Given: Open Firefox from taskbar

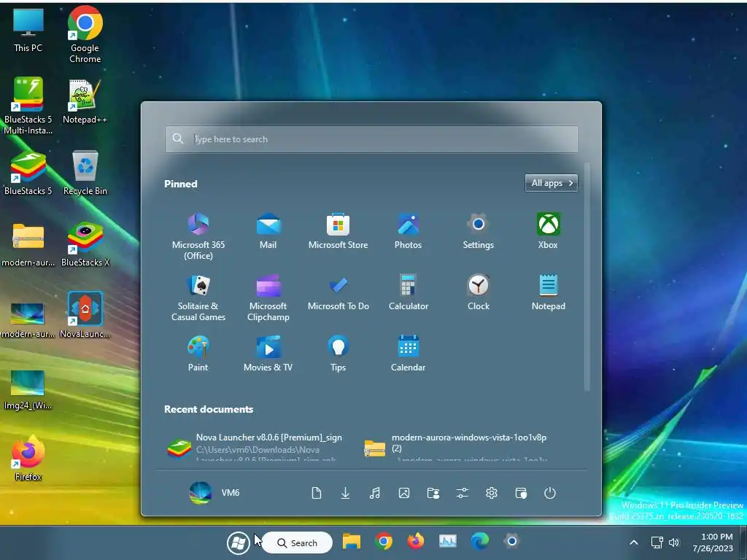Looking at the screenshot, I should pyautogui.click(x=415, y=542).
